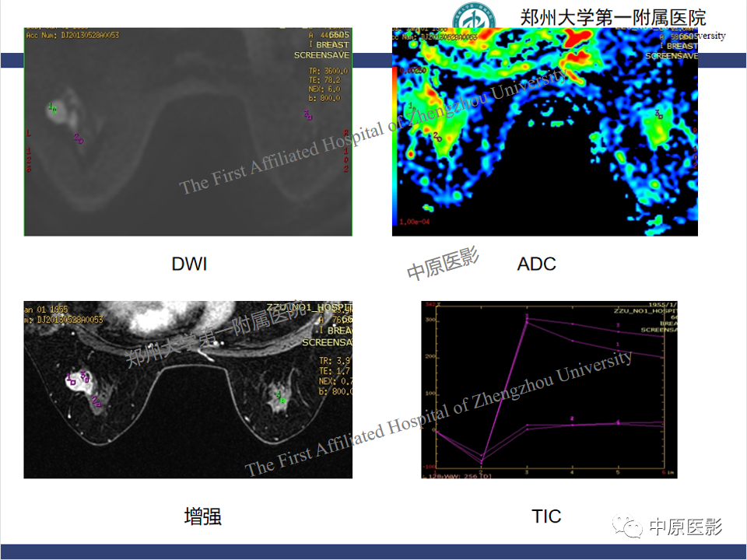Click purple ROI marker 3 on DWI image

308,115
